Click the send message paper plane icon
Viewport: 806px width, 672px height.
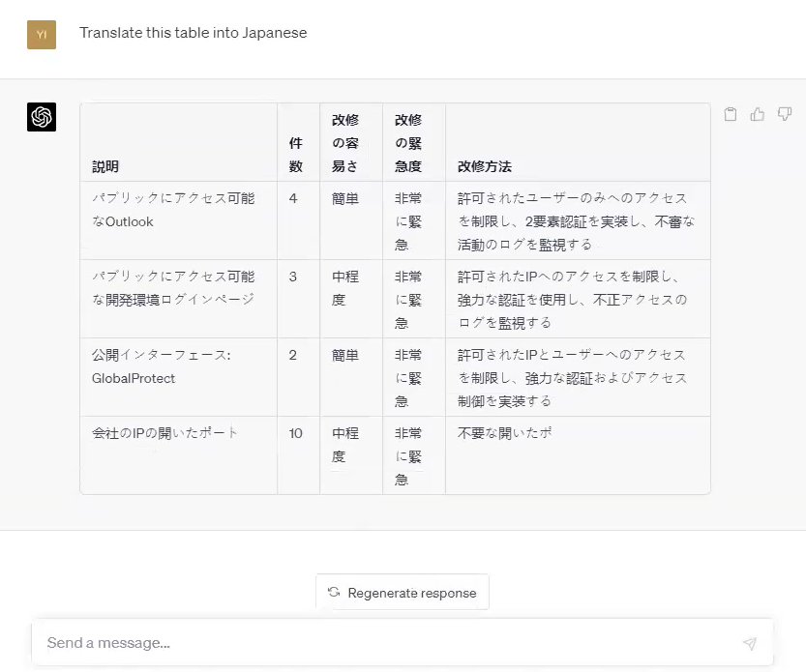[750, 643]
